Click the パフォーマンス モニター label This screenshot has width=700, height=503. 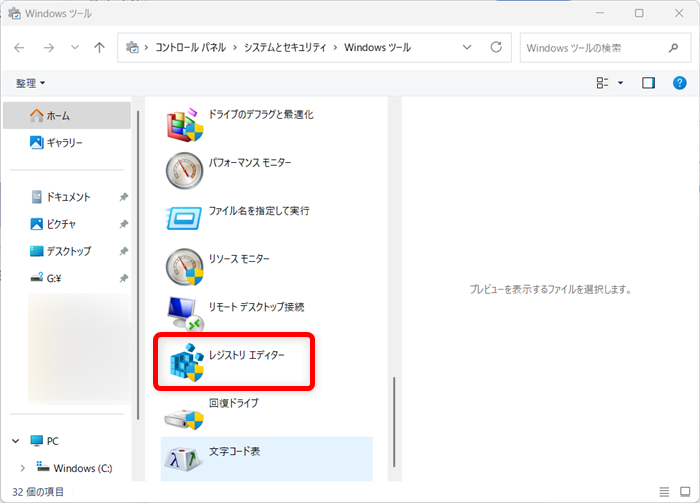250,163
